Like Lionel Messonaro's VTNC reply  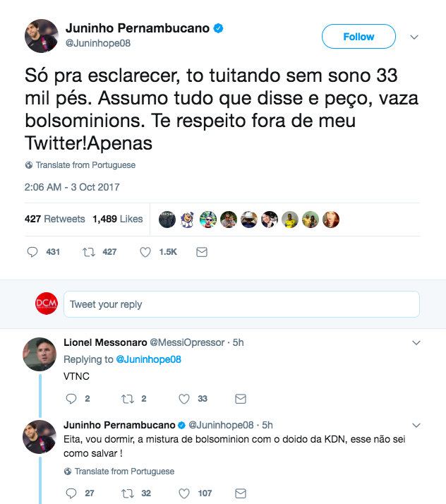tap(184, 399)
